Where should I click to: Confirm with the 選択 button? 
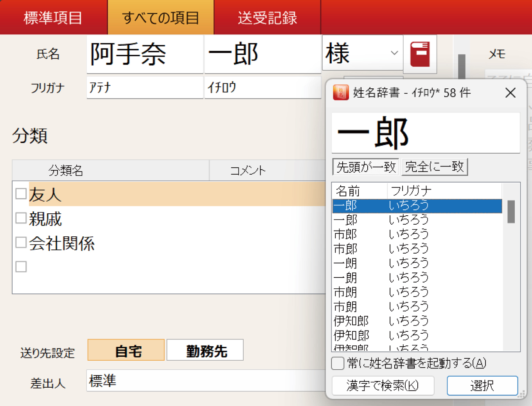click(482, 386)
